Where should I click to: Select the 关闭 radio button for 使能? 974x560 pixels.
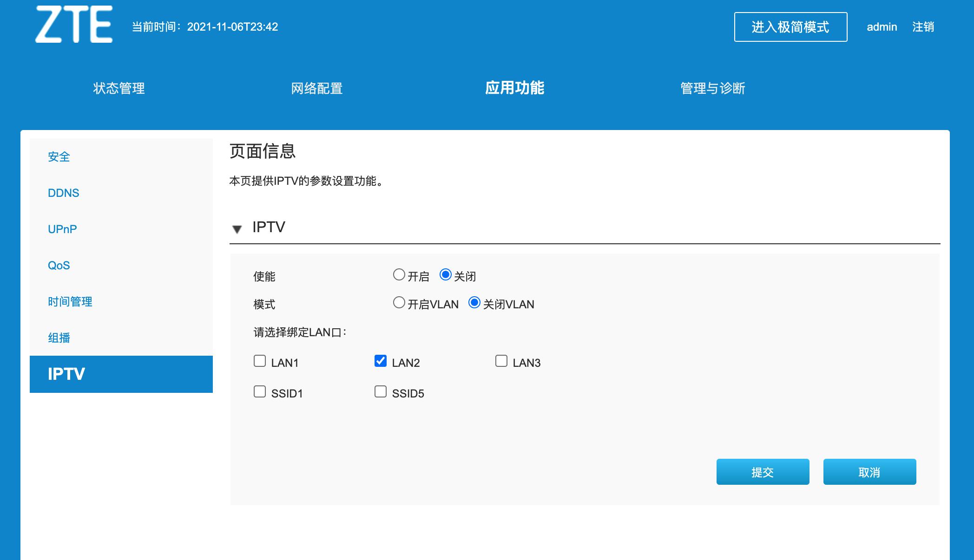tap(446, 275)
